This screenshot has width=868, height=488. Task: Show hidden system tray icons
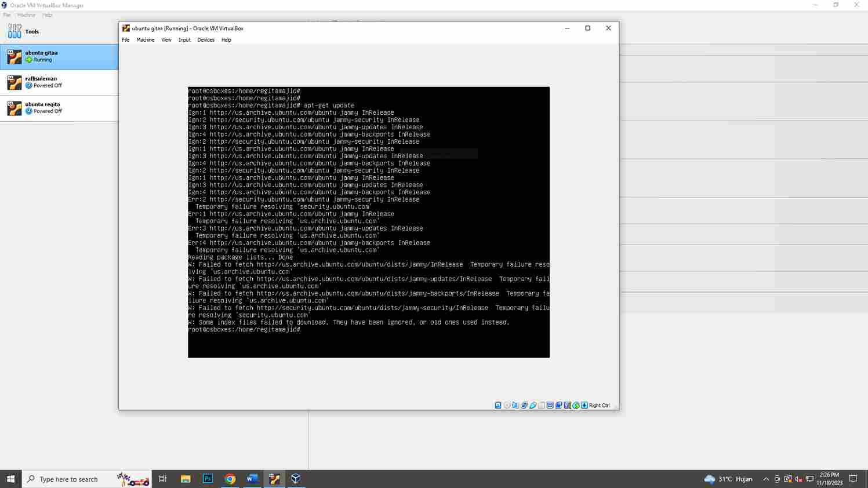[766, 479]
